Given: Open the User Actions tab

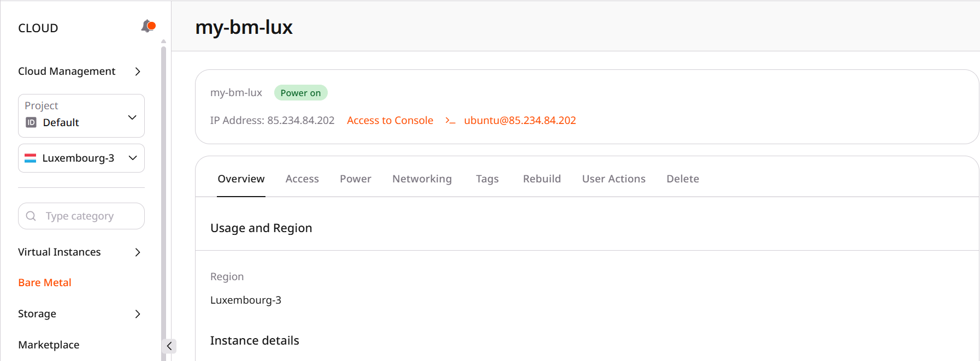Looking at the screenshot, I should tap(613, 179).
